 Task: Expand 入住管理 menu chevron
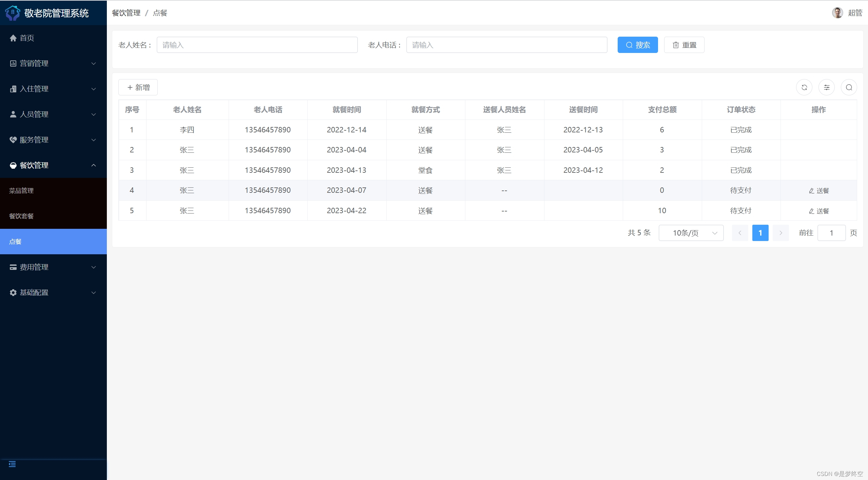(94, 89)
